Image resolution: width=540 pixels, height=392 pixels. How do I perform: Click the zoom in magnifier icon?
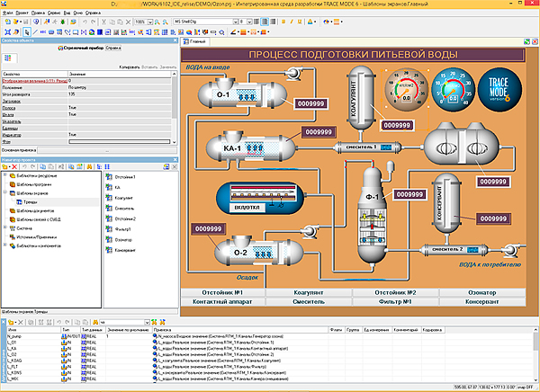(x=157, y=22)
